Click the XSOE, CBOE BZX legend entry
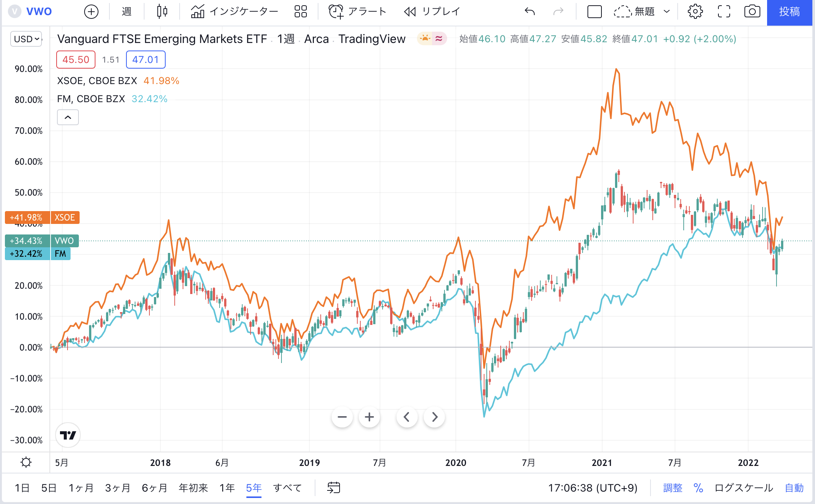815x504 pixels. [x=97, y=81]
